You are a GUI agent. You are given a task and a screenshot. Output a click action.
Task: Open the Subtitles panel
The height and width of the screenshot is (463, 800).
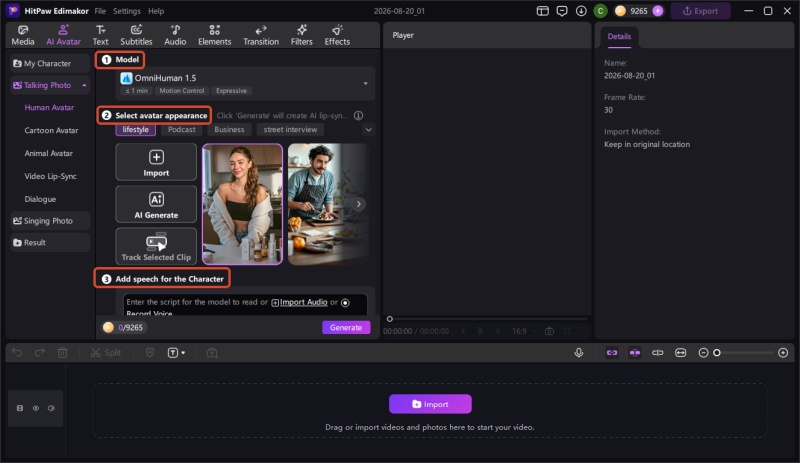pos(136,35)
